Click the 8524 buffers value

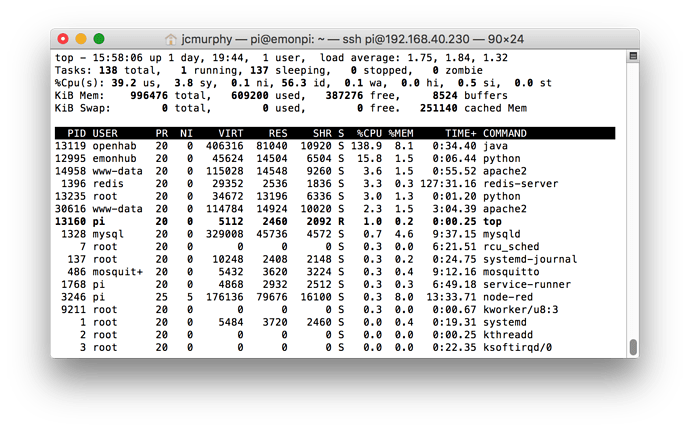[x=445, y=96]
